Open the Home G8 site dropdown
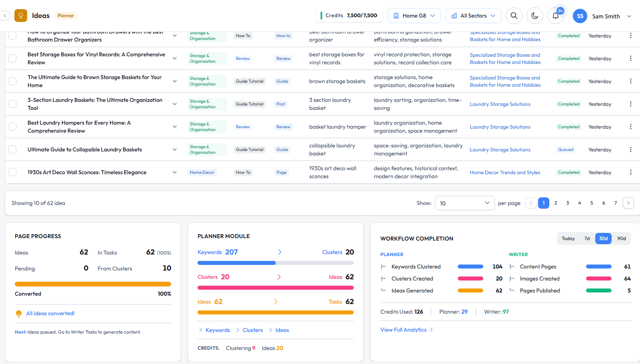This screenshot has width=640, height=364. pyautogui.click(x=414, y=16)
